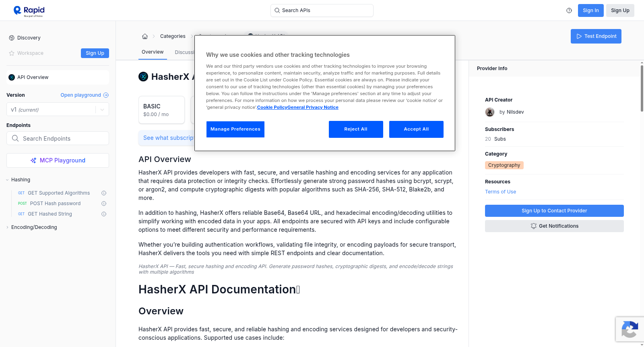This screenshot has width=644, height=347.
Task: Click the arrow icon next to Open playground
Action: tap(106, 95)
